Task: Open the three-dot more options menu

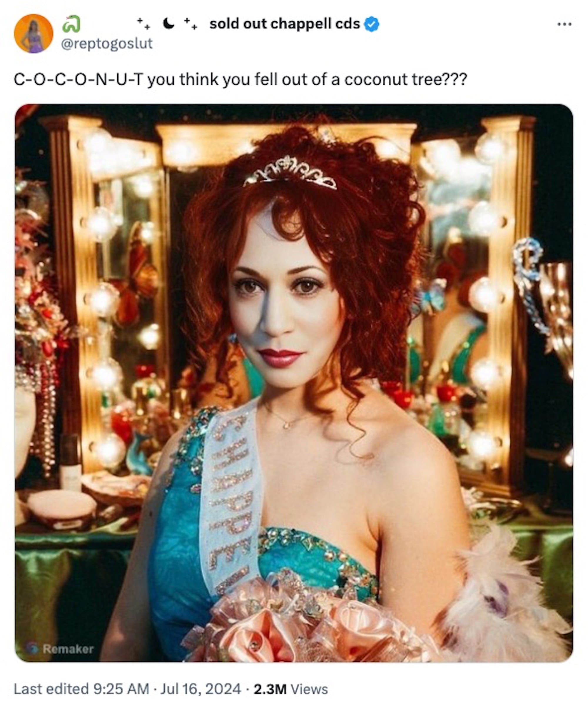Action: click(x=564, y=24)
